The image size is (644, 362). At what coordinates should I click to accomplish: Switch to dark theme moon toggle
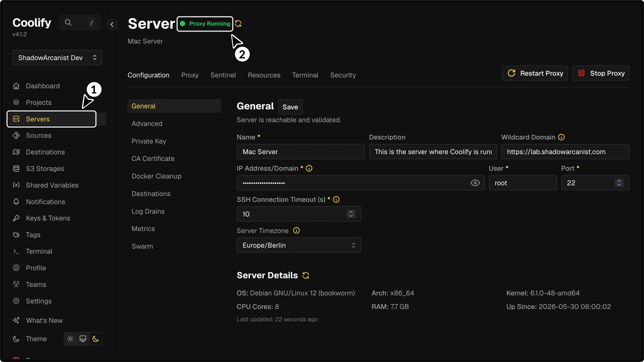(x=96, y=339)
